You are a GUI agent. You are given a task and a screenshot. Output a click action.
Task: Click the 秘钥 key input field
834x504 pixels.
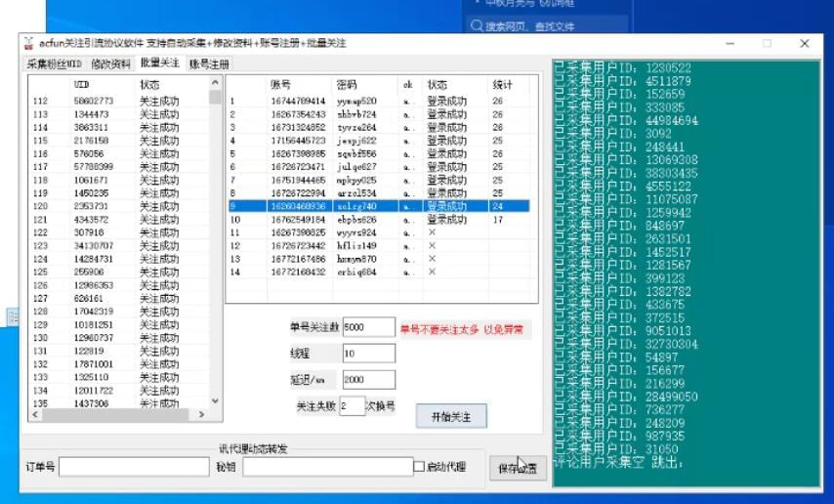[327, 467]
